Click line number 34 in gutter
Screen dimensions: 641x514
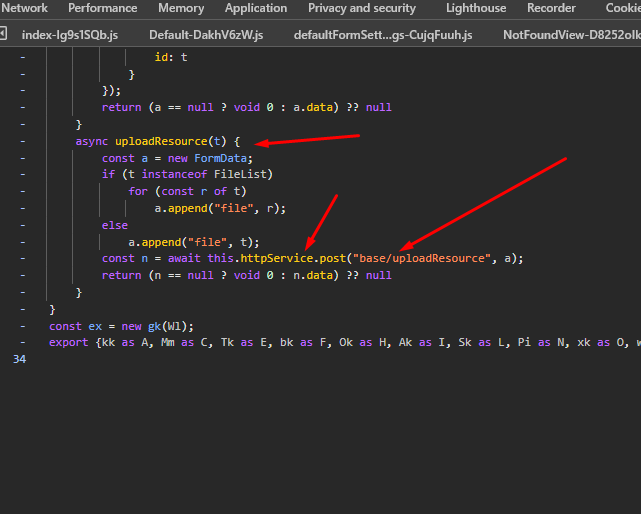coord(19,359)
